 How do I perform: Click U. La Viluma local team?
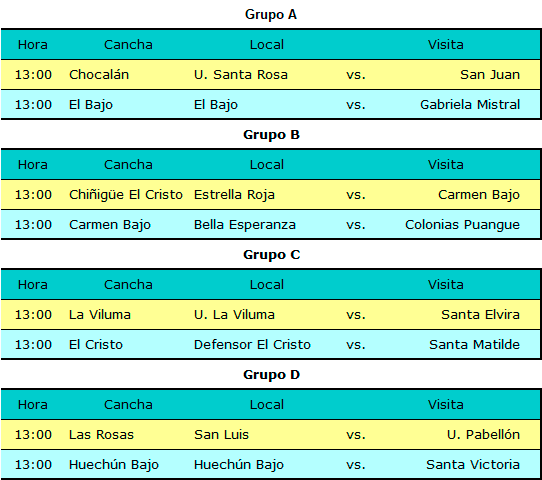point(234,315)
